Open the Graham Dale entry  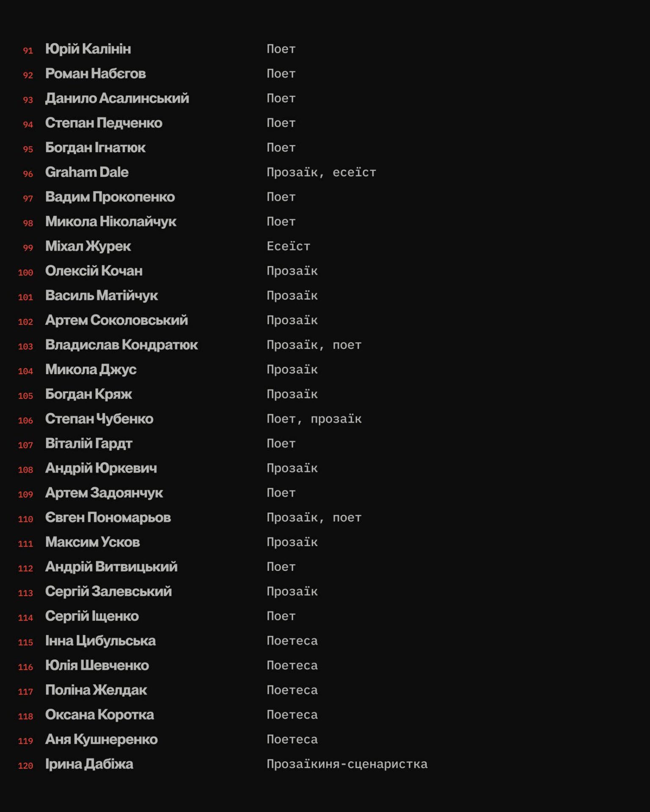coord(87,172)
